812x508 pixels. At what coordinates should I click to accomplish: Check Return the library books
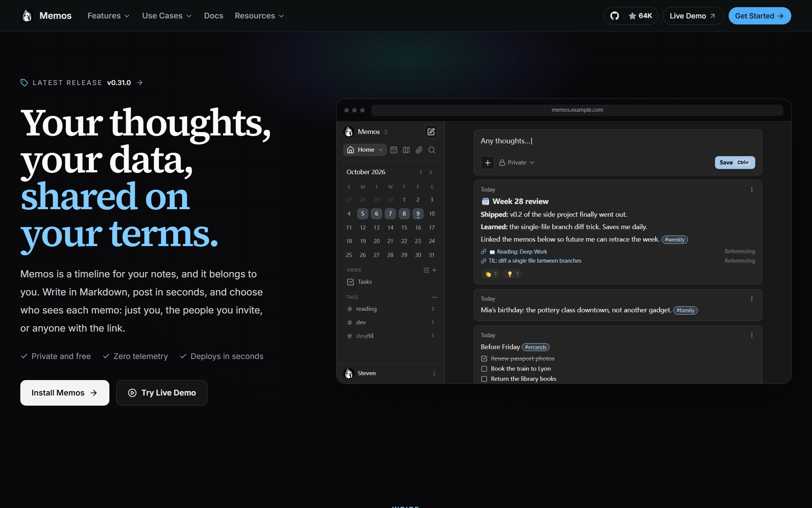click(x=484, y=379)
